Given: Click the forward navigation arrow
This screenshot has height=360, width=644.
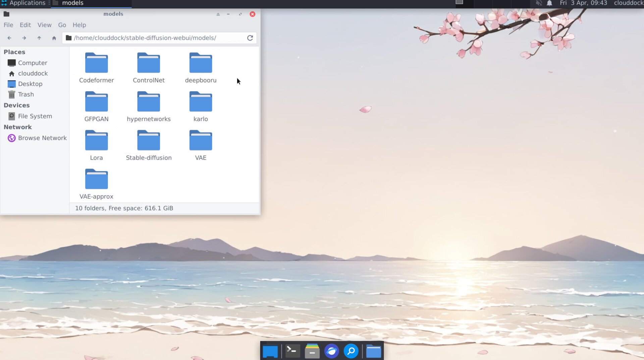Looking at the screenshot, I should click(24, 38).
